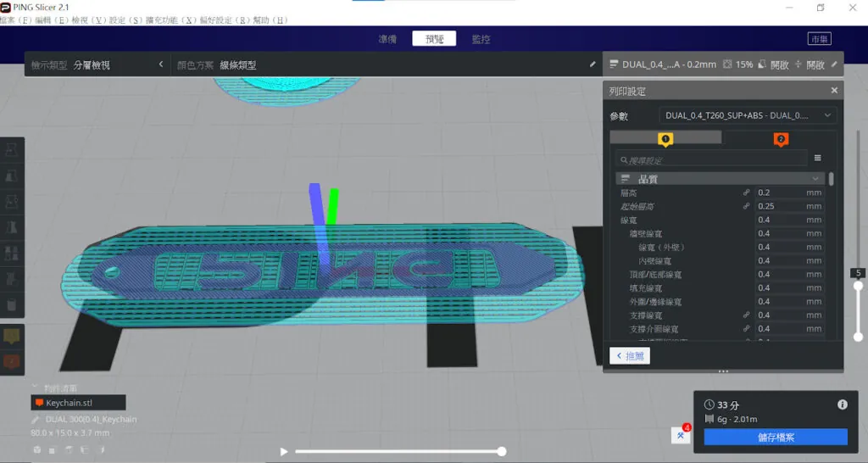Viewport: 868px width, 463px height.
Task: Focus the 搜尋設定 search field
Action: click(x=711, y=160)
